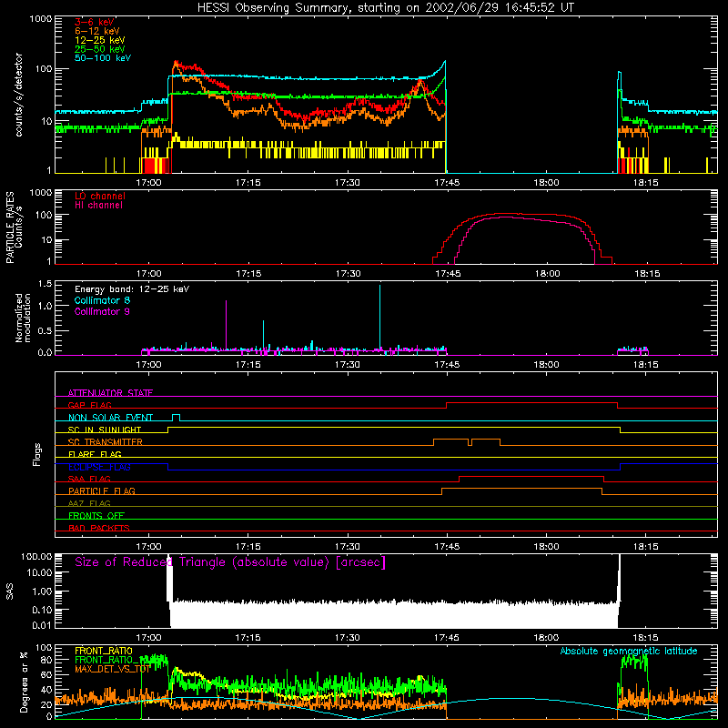
Task: Click the tall magenta Collimator 9 modulation spike
Action: coord(226,324)
